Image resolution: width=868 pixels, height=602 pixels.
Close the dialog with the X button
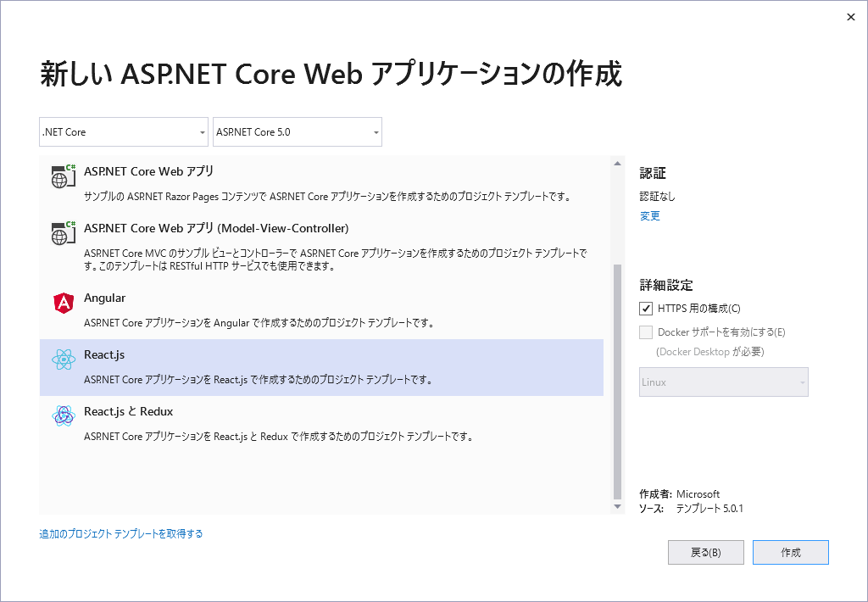tap(851, 17)
